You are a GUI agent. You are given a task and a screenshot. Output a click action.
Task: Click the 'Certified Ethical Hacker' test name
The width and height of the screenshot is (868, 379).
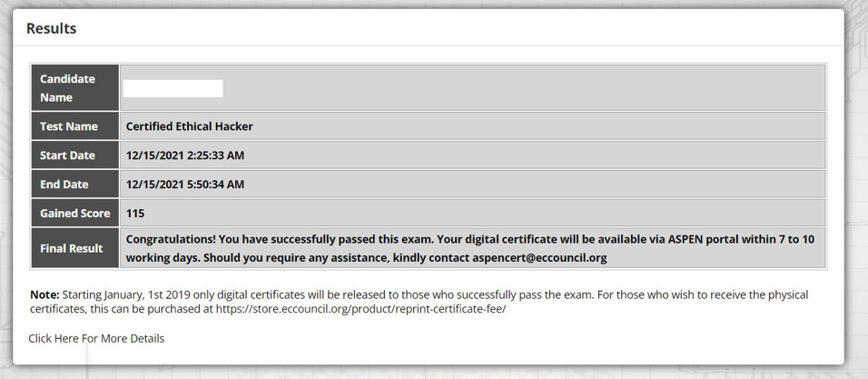click(189, 126)
